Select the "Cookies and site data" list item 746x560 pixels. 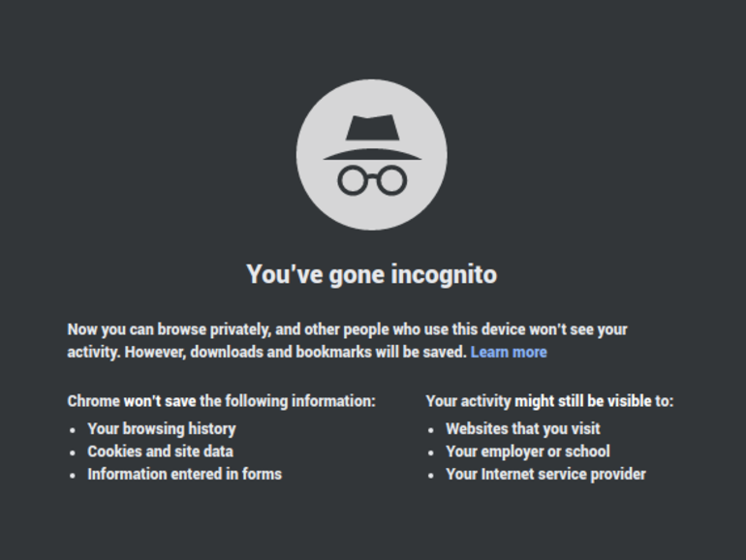160,451
